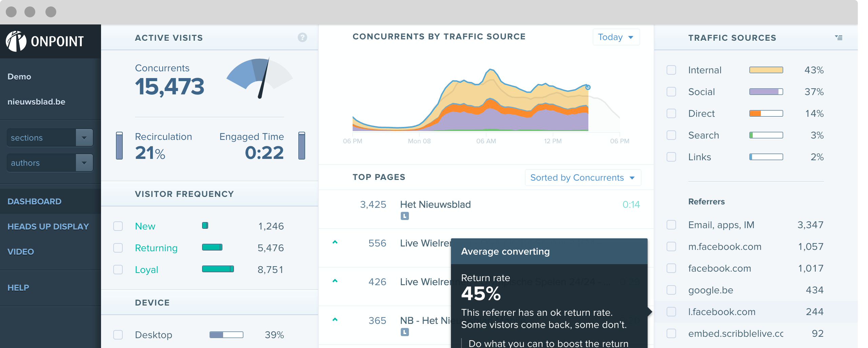
Task: Click the Loyal visitor frequency link
Action: click(146, 270)
